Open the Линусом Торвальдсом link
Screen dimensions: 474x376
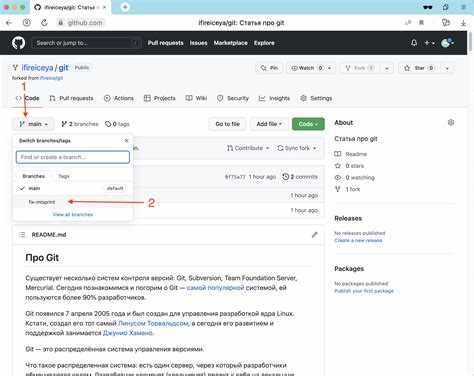pos(153,323)
